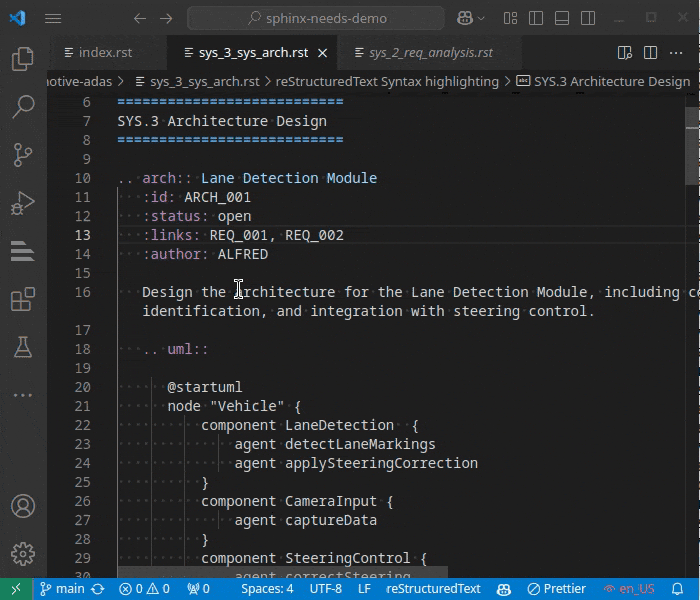This screenshot has height=600, width=700.
Task: Open Customize Layout control
Action: pos(510,18)
